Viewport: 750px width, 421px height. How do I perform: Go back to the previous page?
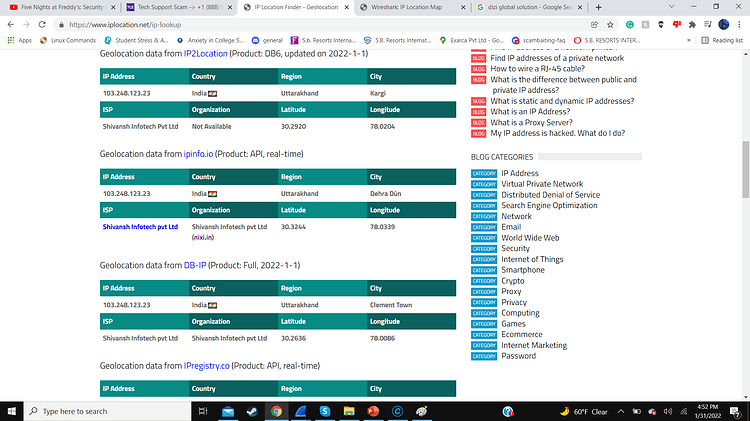pos(11,24)
